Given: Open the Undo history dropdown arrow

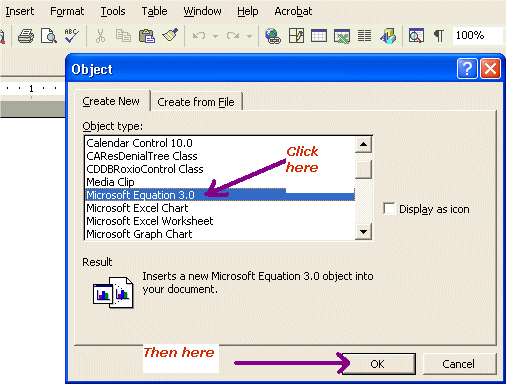Looking at the screenshot, I should pos(215,36).
